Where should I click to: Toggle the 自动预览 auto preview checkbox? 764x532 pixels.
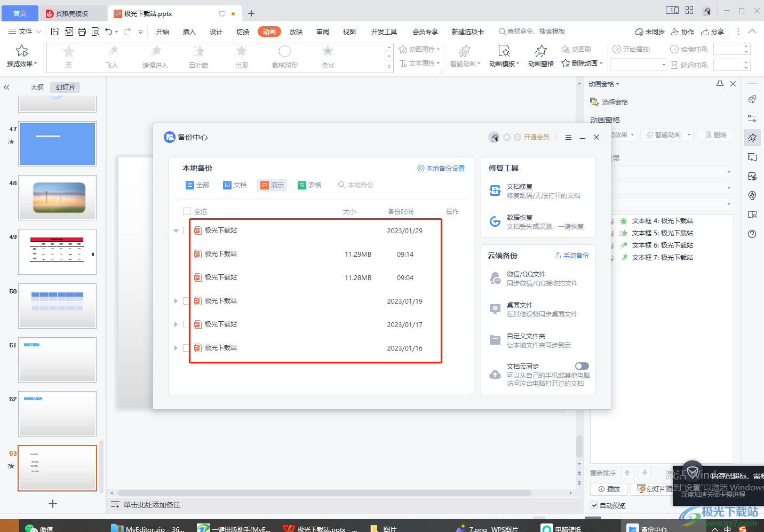tap(594, 505)
